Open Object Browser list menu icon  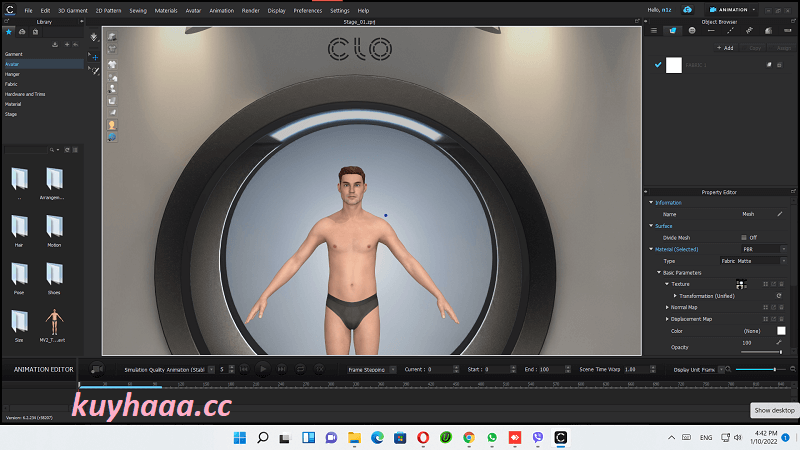point(654,31)
